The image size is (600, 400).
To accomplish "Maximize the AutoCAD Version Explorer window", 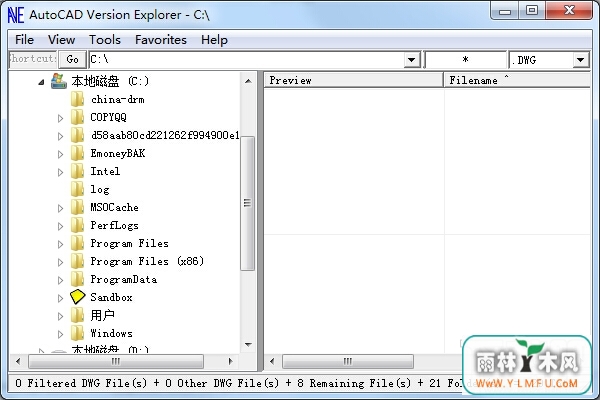I will pyautogui.click(x=532, y=11).
